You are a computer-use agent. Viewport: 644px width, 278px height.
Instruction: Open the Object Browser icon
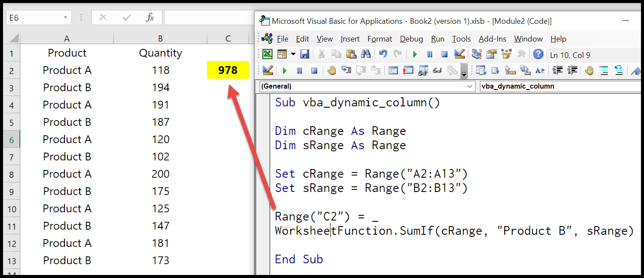point(507,54)
